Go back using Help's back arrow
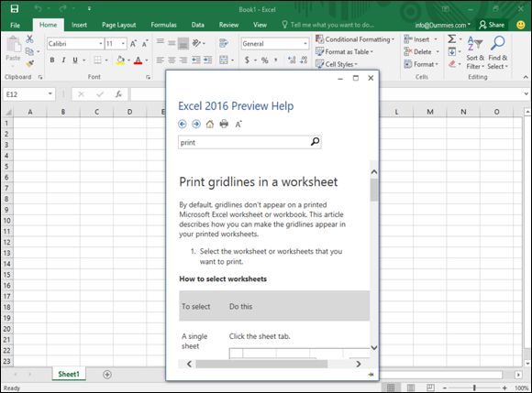Viewport: 532px width, 393px height. (x=183, y=125)
